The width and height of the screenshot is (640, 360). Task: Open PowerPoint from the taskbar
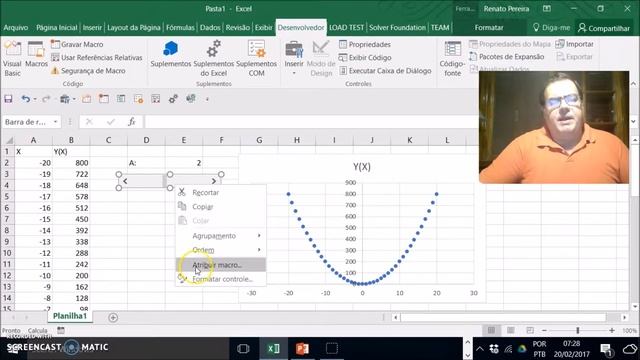(x=302, y=349)
